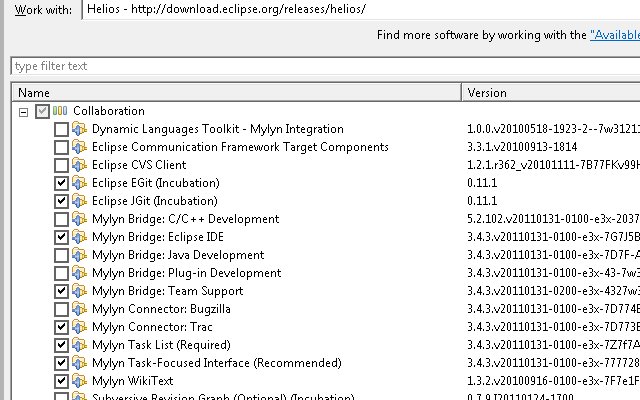Uncheck the Mylyn WikiText checkbox
This screenshot has width=640, height=400.
coord(61,381)
